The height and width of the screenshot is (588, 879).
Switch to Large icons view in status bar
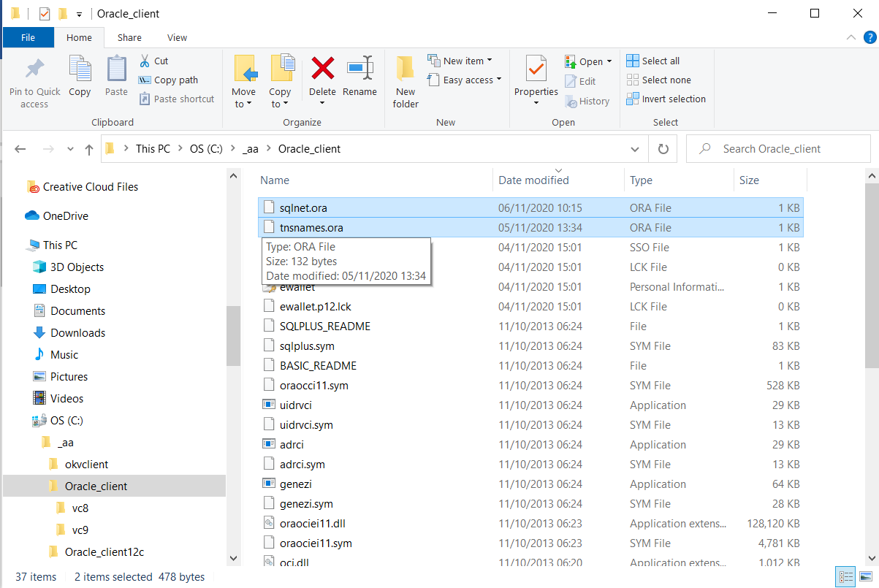point(865,577)
